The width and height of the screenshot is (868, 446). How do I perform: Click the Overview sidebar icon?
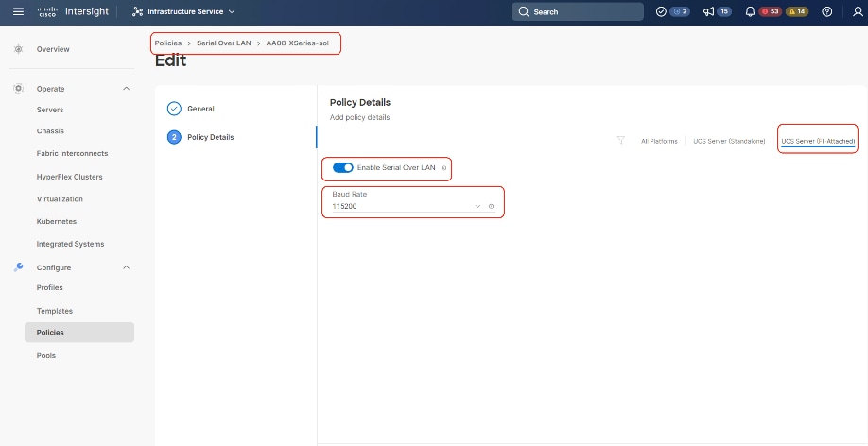(18, 49)
